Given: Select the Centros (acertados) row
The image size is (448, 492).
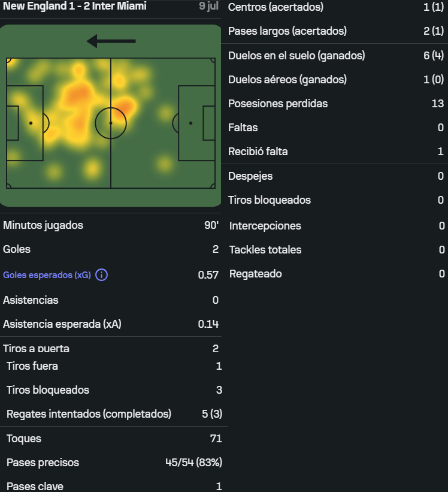Looking at the screenshot, I should [336, 7].
